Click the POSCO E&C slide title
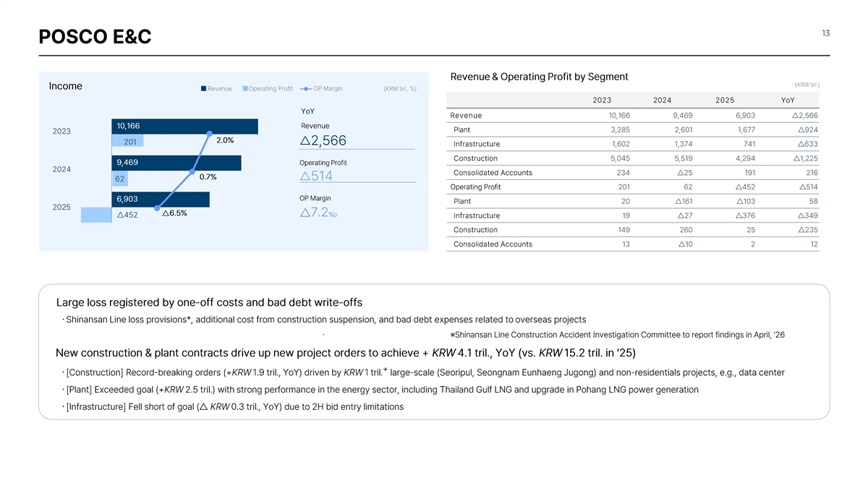The image size is (868, 488). click(x=95, y=36)
